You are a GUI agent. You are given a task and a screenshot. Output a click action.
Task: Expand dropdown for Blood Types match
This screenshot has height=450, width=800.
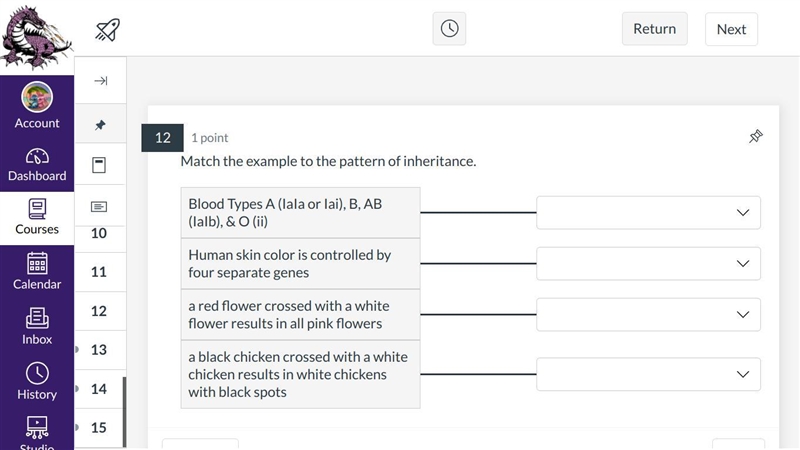[648, 212]
